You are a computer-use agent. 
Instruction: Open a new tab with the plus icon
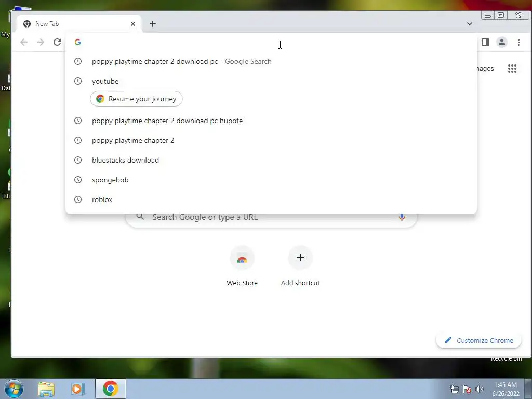[153, 24]
